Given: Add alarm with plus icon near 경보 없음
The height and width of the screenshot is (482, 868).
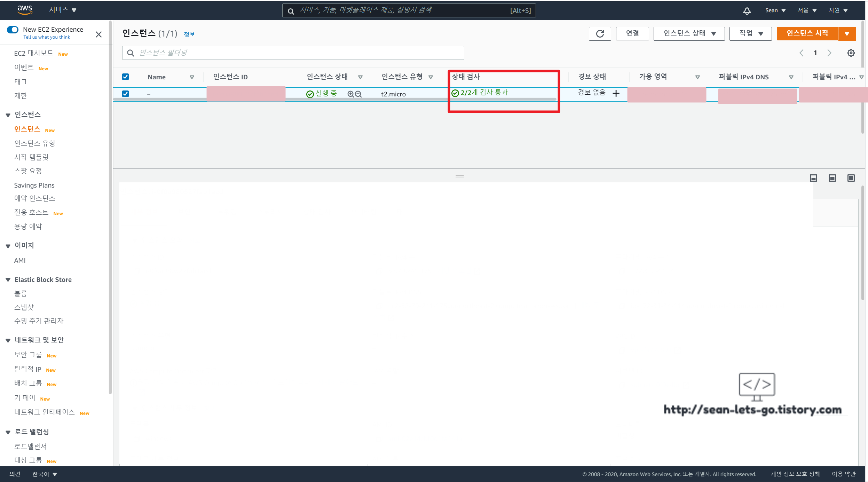Looking at the screenshot, I should (616, 93).
